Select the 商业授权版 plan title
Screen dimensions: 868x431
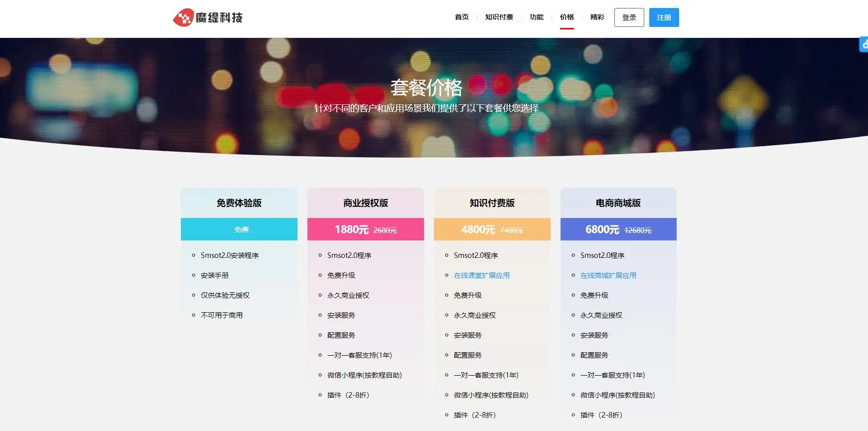365,203
